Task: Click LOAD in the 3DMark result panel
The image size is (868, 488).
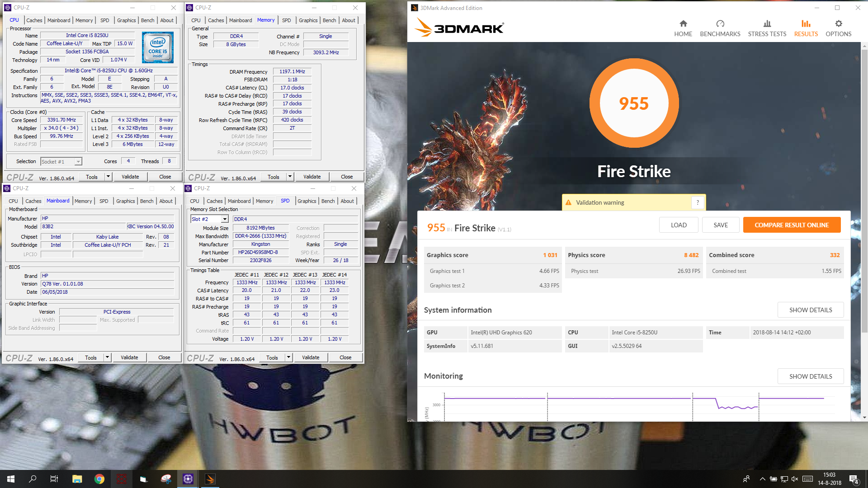Action: coord(679,225)
